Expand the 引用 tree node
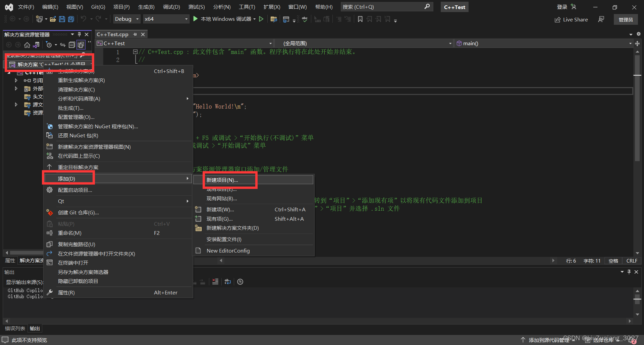Image resolution: width=644 pixels, height=345 pixels. point(16,80)
